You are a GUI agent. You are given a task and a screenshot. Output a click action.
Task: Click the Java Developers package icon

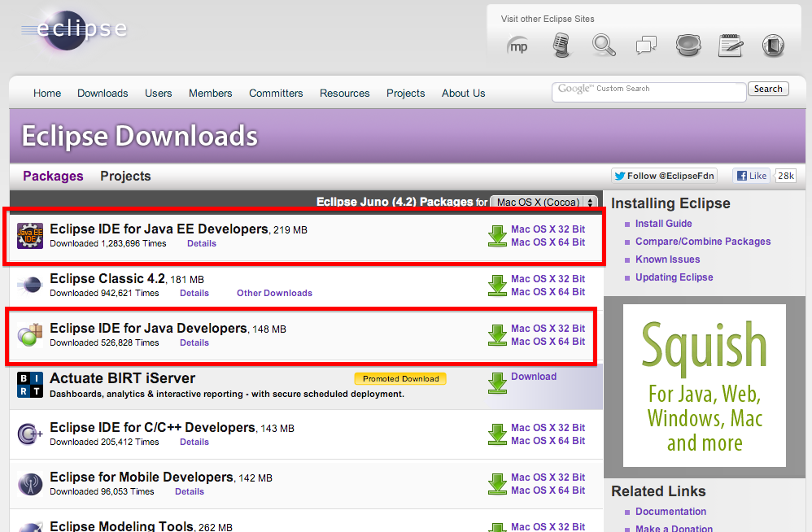[30, 334]
